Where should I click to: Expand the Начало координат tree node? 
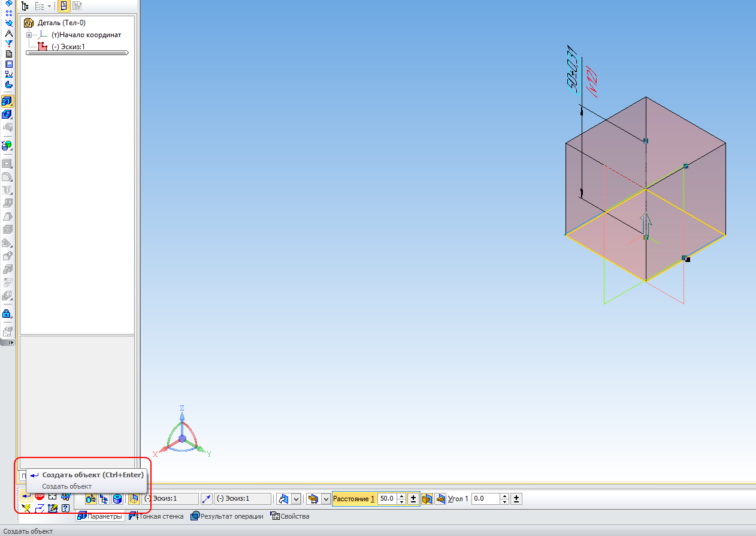[29, 35]
